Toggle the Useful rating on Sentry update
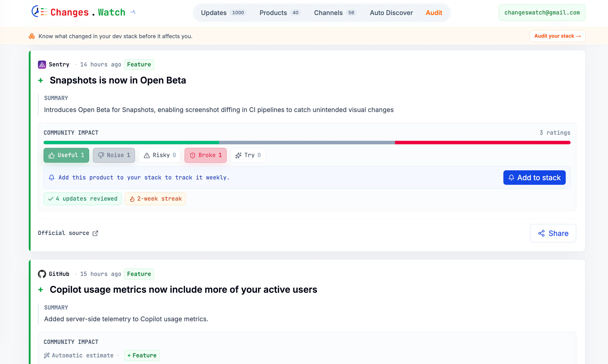 (66, 155)
